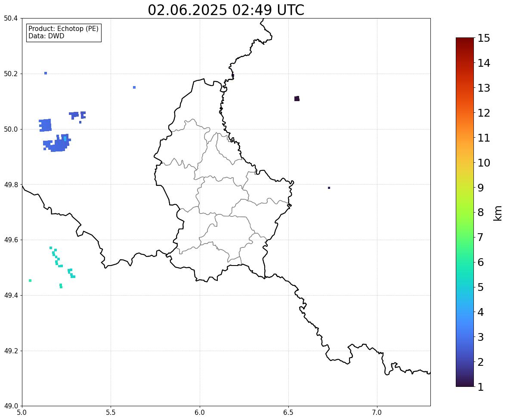The image size is (507, 420).
Task: Click the latitude axis label '49.4'
Action: point(11,296)
